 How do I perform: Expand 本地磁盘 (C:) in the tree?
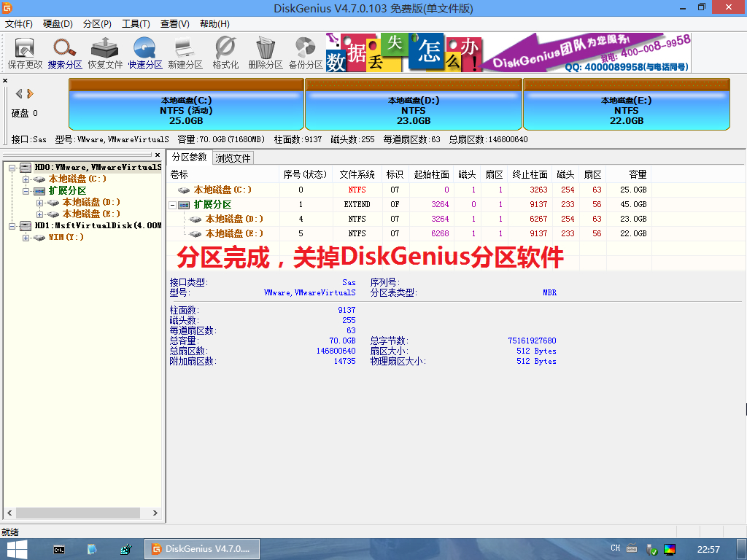[26, 179]
